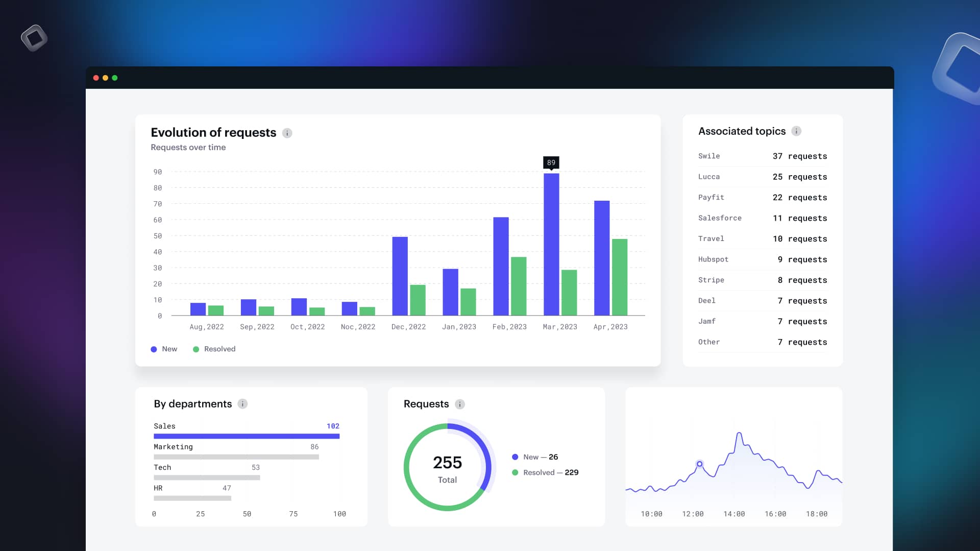The height and width of the screenshot is (551, 980).
Task: Click info icon beside Evolution of requests
Action: (287, 133)
